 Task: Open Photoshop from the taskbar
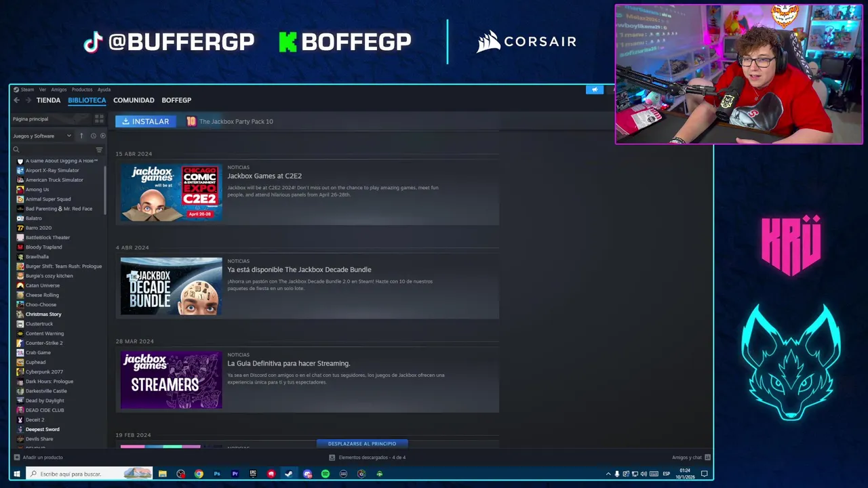(x=217, y=474)
